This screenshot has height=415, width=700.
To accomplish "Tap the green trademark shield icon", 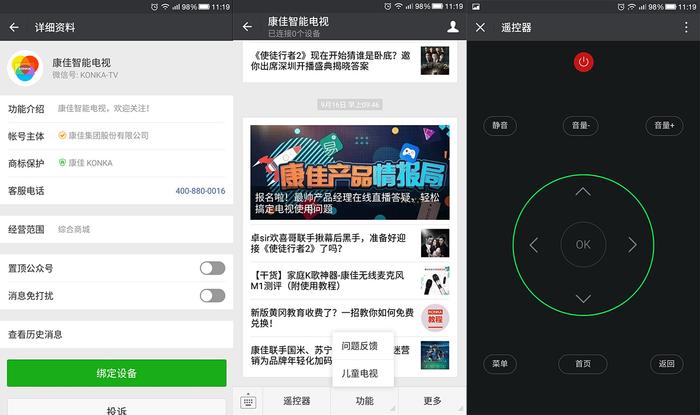I will pos(62,162).
